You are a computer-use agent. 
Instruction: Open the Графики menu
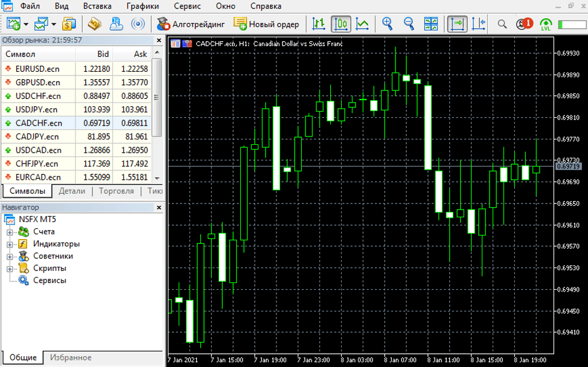point(142,6)
